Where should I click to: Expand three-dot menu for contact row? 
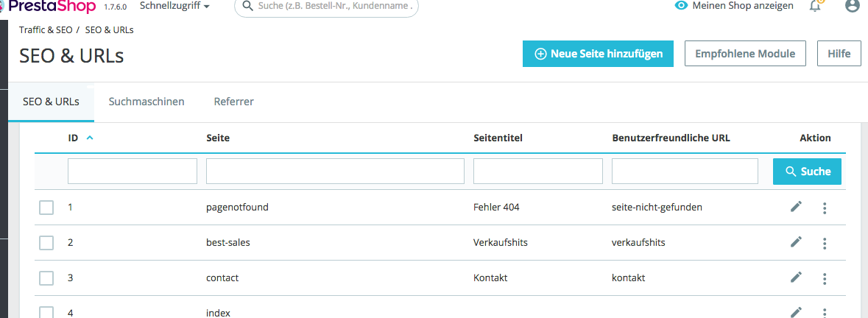[825, 278]
